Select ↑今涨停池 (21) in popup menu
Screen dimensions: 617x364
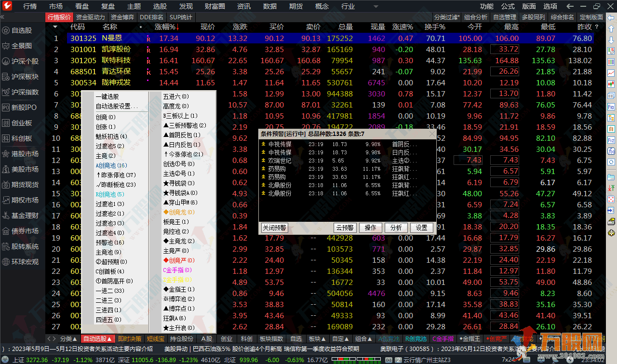[184, 154]
